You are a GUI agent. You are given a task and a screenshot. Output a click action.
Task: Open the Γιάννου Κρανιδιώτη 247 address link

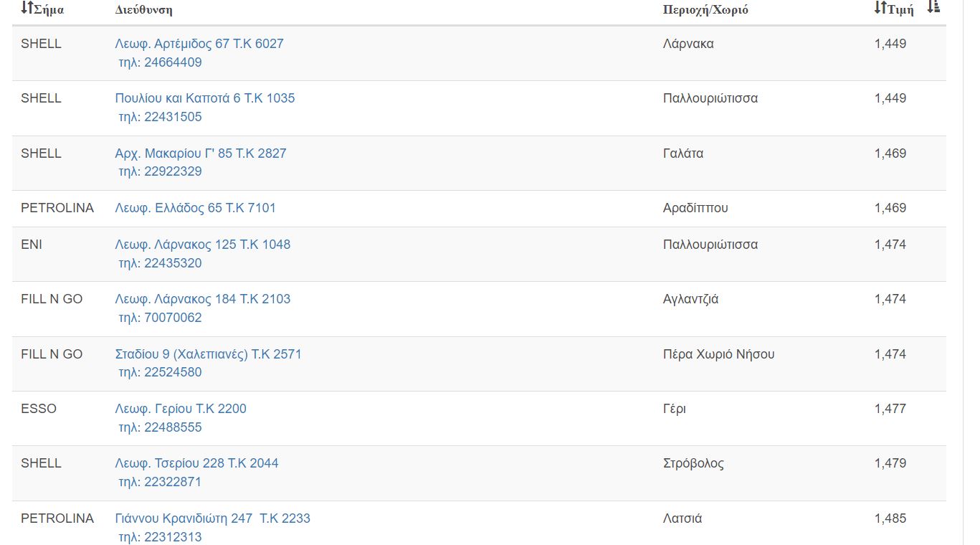(x=212, y=518)
